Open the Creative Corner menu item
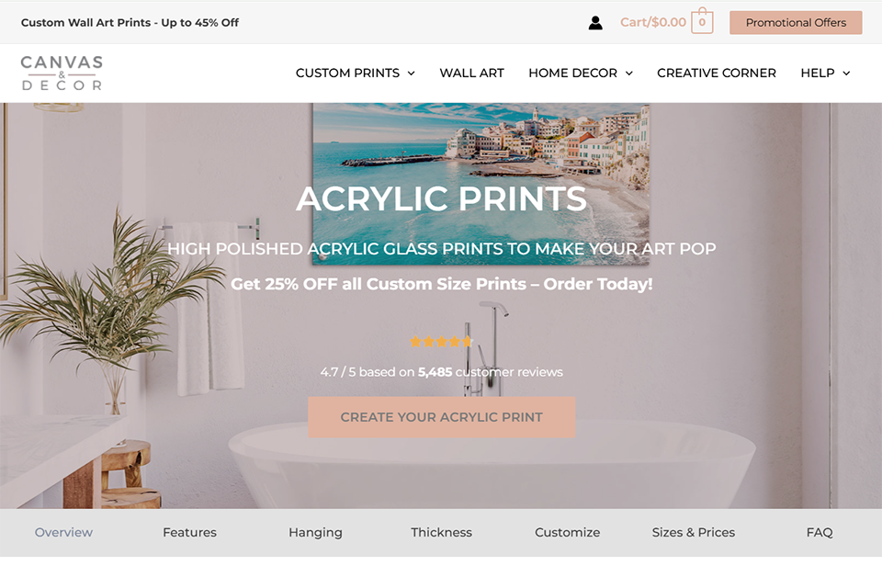 coord(716,73)
